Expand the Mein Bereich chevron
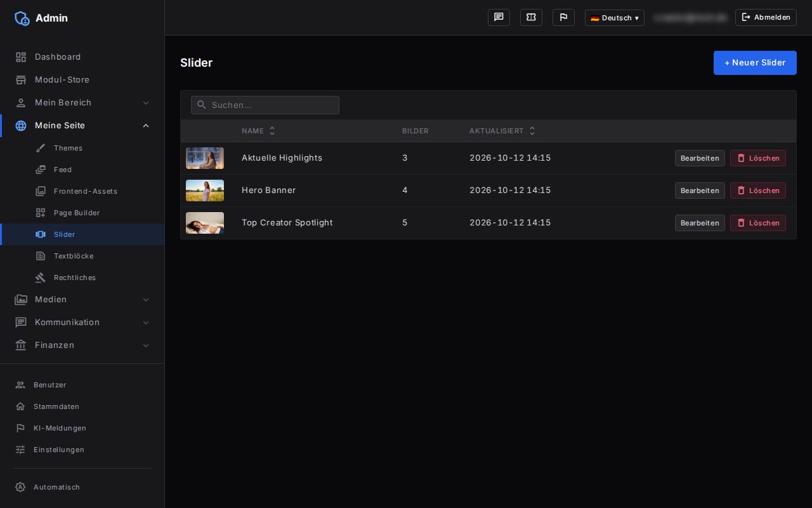Image resolution: width=812 pixels, height=508 pixels. (x=146, y=103)
